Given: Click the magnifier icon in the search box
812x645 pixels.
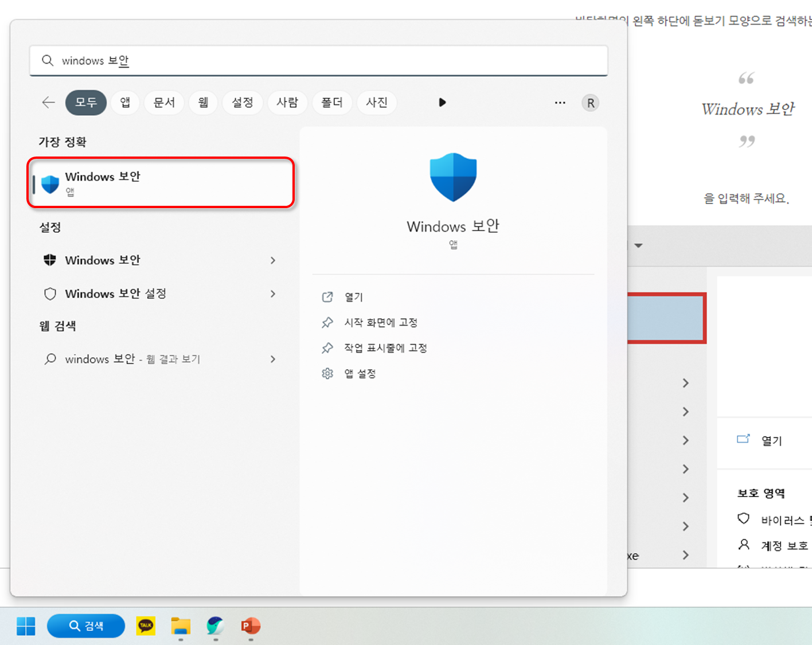Looking at the screenshot, I should point(48,60).
